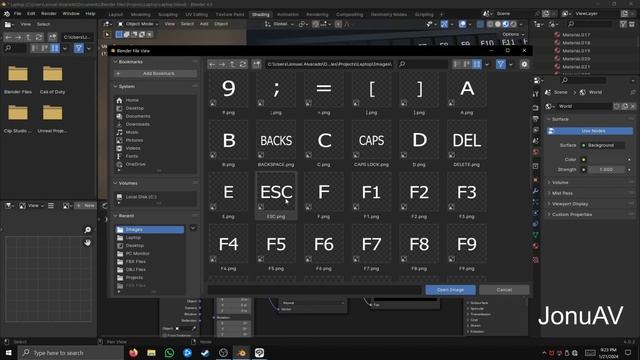This screenshot has height=360, width=640.
Task: Open Pictures in System list
Action: (134, 140)
